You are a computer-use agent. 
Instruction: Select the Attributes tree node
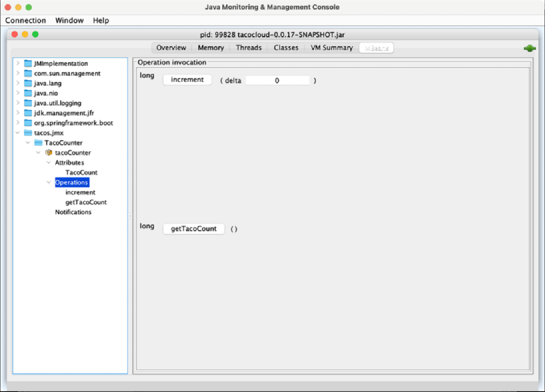[70, 162]
